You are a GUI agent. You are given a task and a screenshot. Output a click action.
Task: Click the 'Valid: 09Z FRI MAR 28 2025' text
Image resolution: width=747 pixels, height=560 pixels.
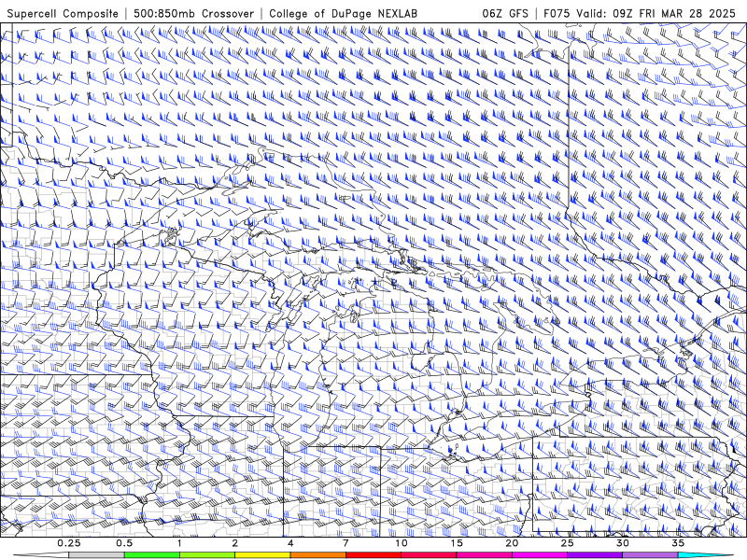click(x=656, y=14)
